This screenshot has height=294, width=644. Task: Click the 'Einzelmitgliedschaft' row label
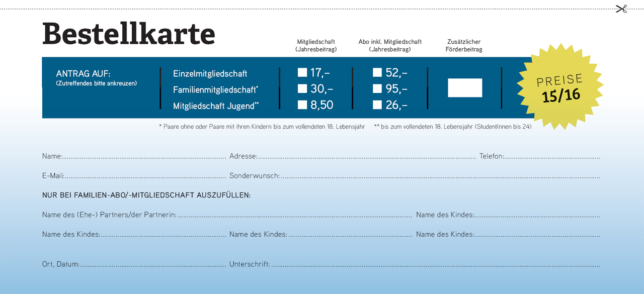[210, 73]
